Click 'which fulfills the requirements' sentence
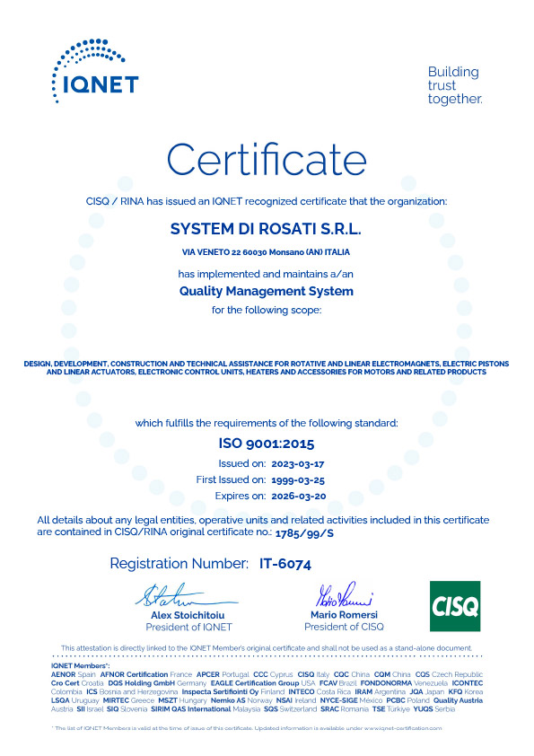Image resolution: width=534 pixels, height=756 pixels. tap(267, 423)
